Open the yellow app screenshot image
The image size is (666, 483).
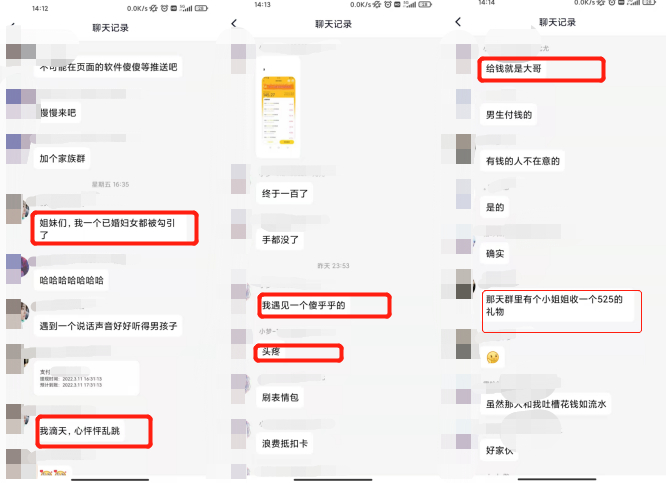279,111
